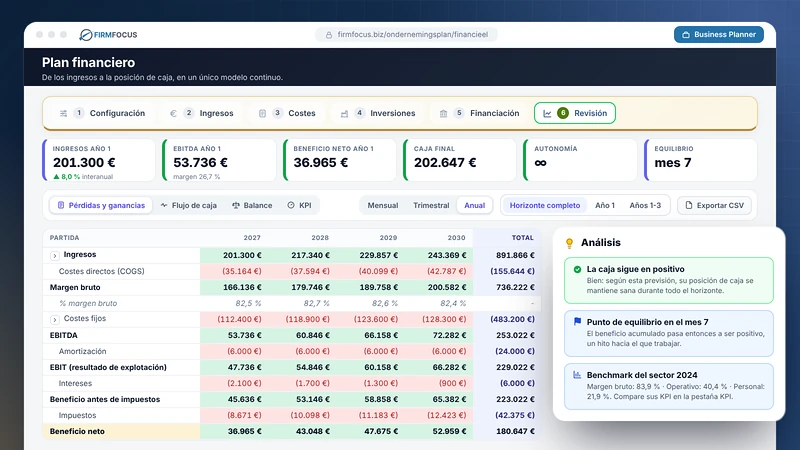The image size is (800, 450).
Task: Click the TOTAL column header
Action: 522,238
